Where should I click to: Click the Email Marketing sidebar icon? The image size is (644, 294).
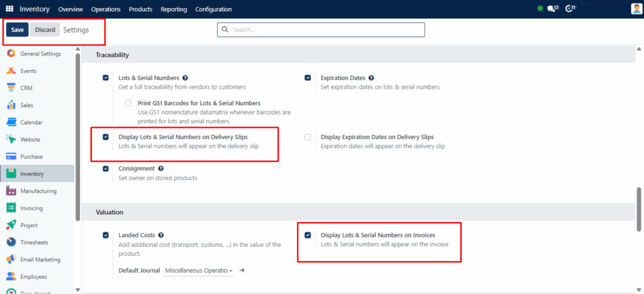[x=11, y=259]
